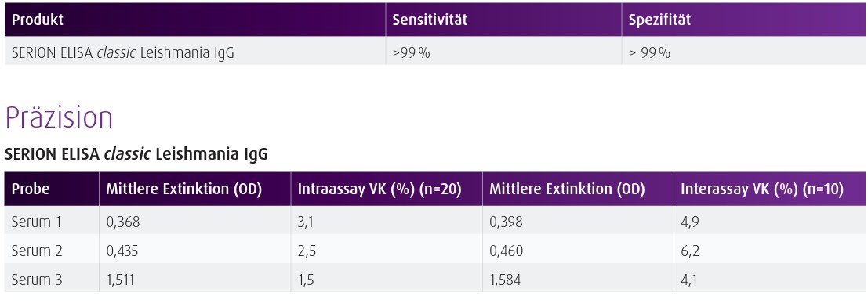Select the 0,368 extinction value

point(123,222)
